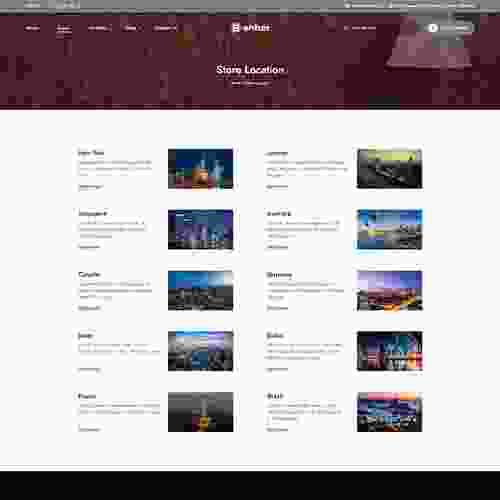The width and height of the screenshot is (500, 500).
Task: Click the London store title
Action: tap(277, 153)
